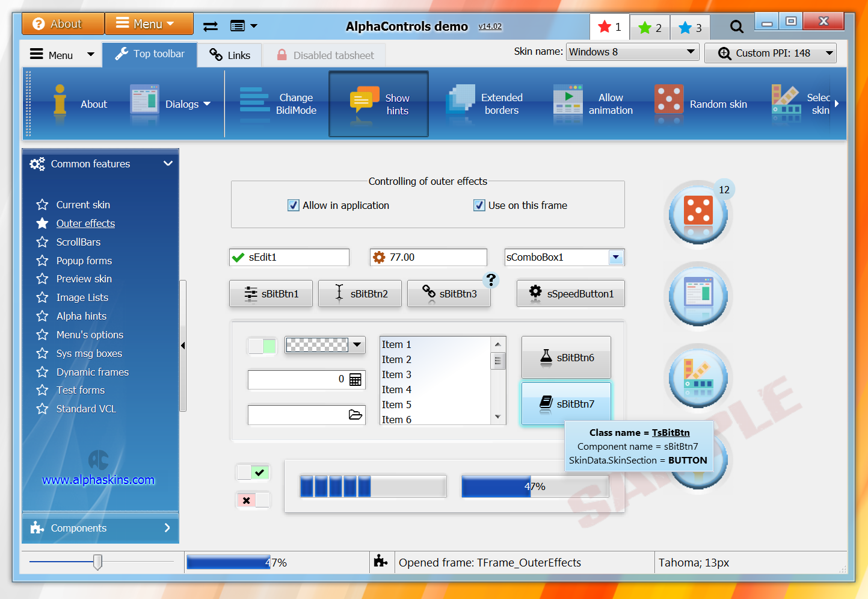
Task: Collapse the Common features section
Action: [x=168, y=164]
